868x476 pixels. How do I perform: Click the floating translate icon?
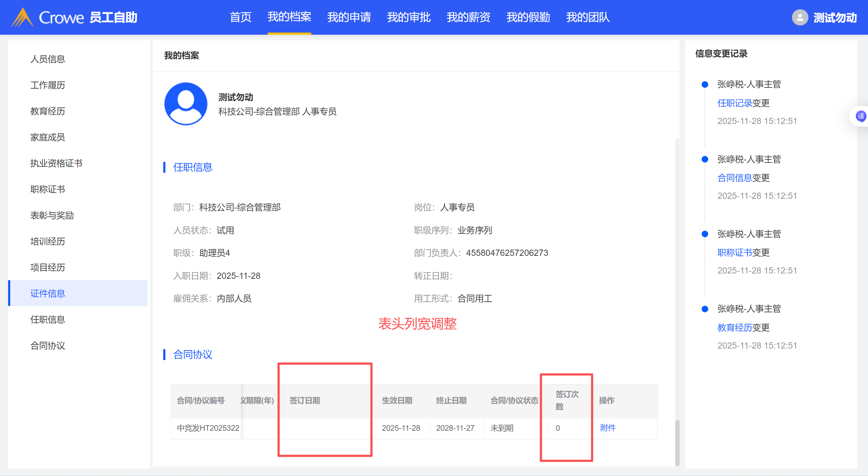click(861, 117)
